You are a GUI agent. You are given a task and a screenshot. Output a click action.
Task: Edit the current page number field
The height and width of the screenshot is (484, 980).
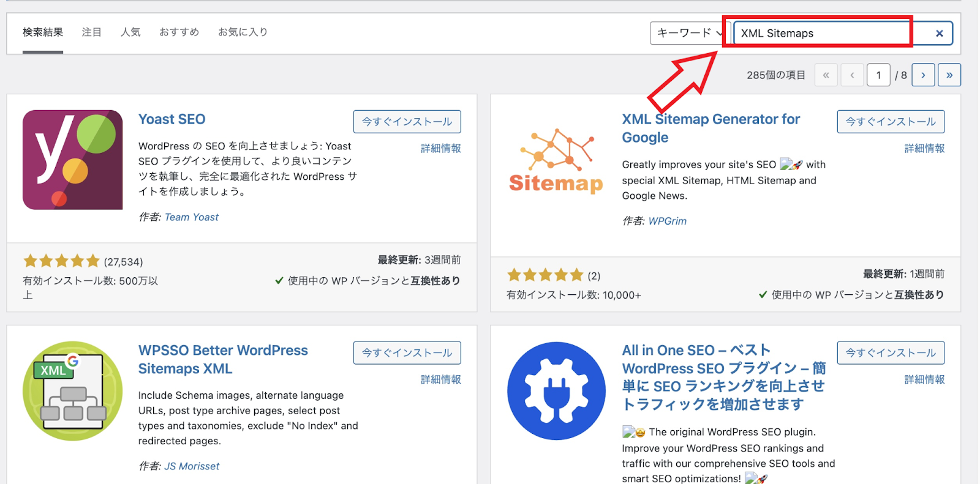click(x=878, y=75)
